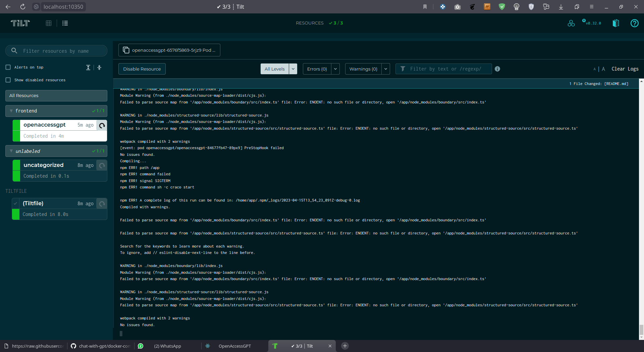Click the 'Compiled with warnings.' log line
Screen dimensions: 644x352
pyautogui.click(x=145, y=207)
